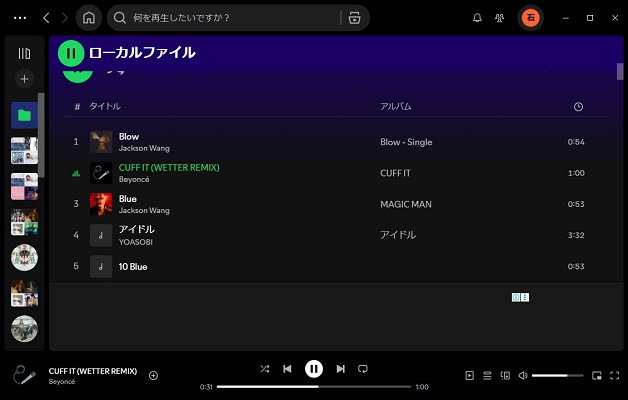Toggle repeat mode
Image resolution: width=628 pixels, height=400 pixels.
click(363, 369)
